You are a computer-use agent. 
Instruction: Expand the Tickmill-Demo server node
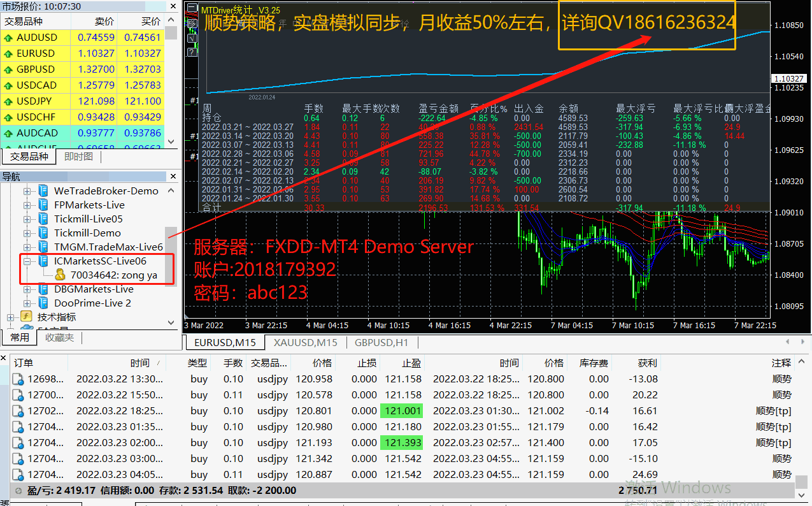tap(27, 233)
